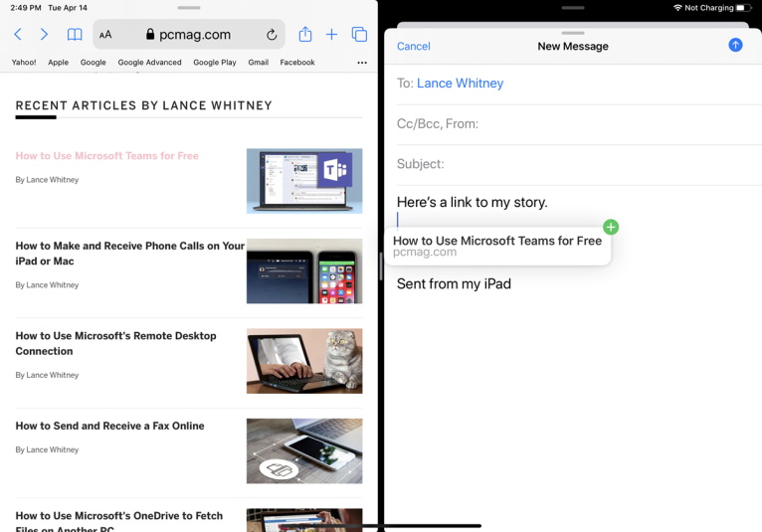Tap the iPad and iPhone calls thumbnail
Viewport: 762px width, 532px height.
pyautogui.click(x=304, y=271)
